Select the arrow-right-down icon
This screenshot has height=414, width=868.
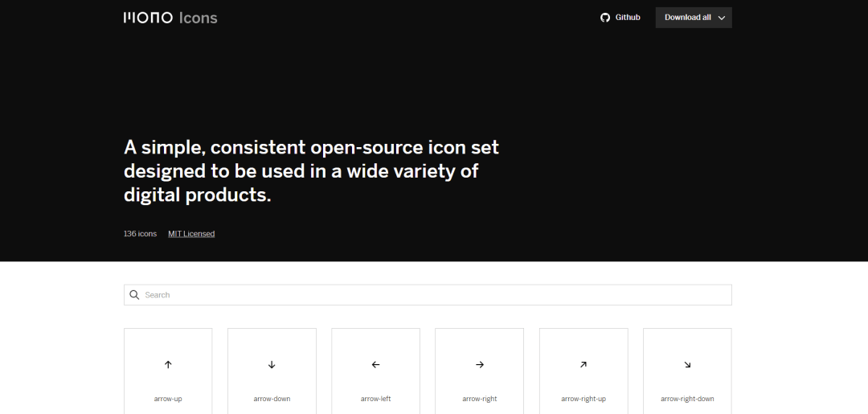[x=687, y=364]
